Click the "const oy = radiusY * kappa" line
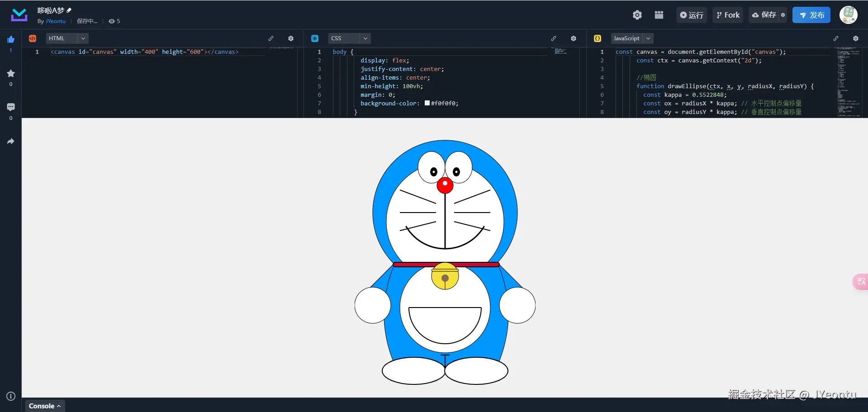Image resolution: width=868 pixels, height=412 pixels. (x=722, y=112)
